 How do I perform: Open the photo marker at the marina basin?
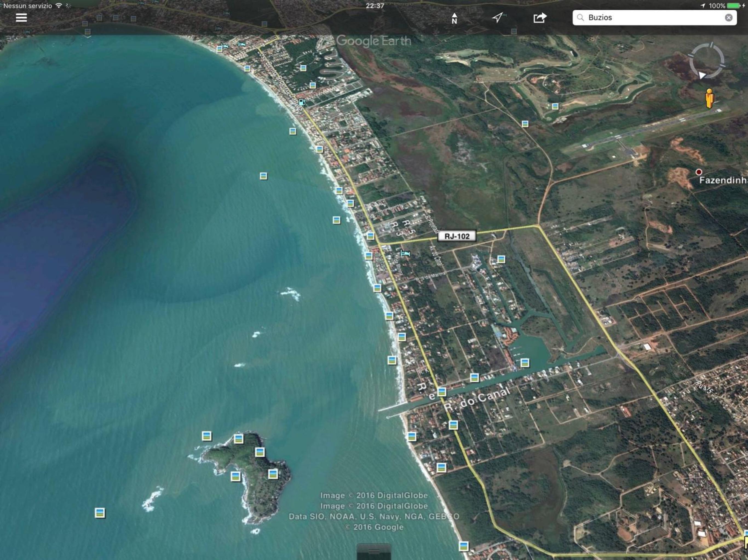pyautogui.click(x=525, y=363)
